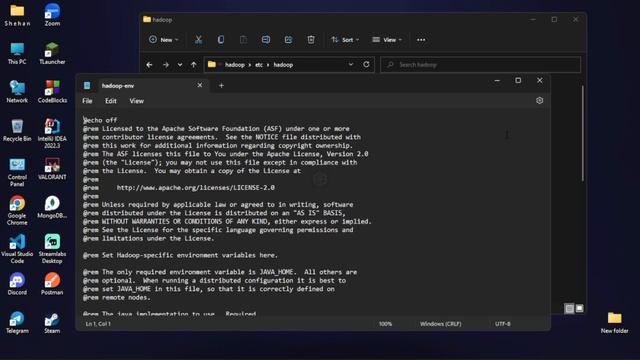
Task: Open Telegram desktop shortcut
Action: tap(17, 322)
